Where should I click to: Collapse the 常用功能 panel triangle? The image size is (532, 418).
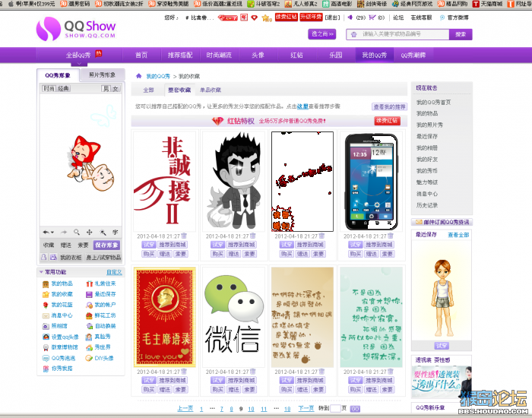[41, 272]
